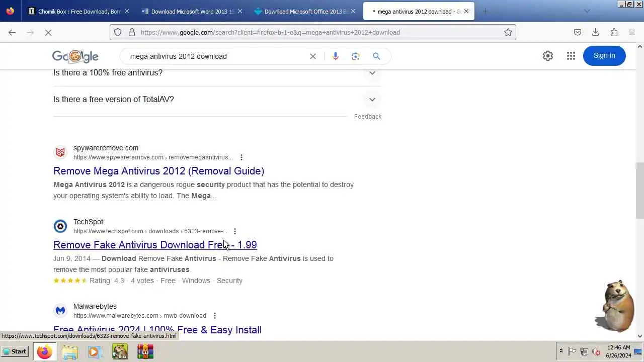The width and height of the screenshot is (644, 362).
Task: Open Remove Mega Antivirus 2012 result
Action: click(x=158, y=171)
